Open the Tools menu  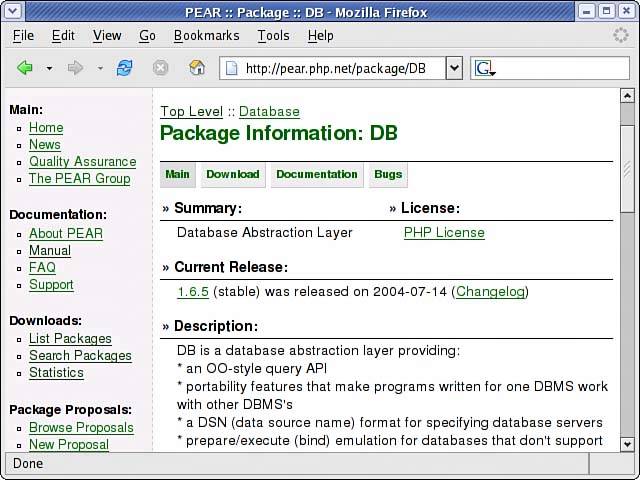(273, 35)
